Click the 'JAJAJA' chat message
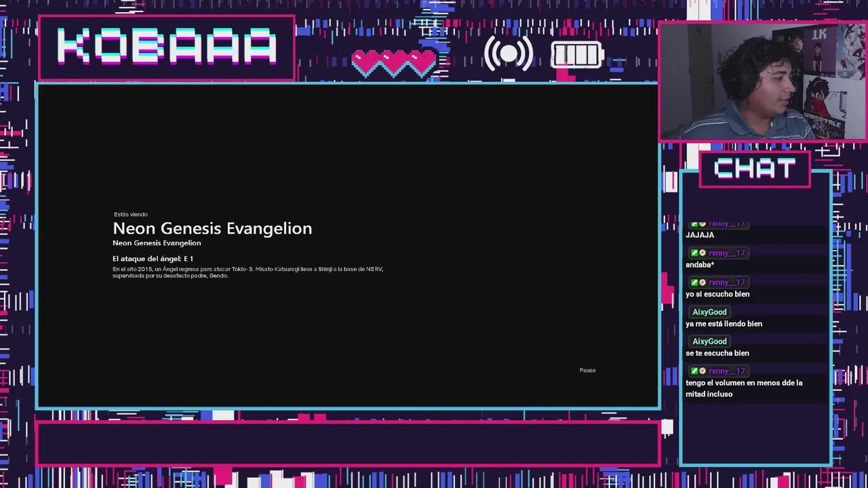Screen dimensions: 868x488 coord(700,235)
